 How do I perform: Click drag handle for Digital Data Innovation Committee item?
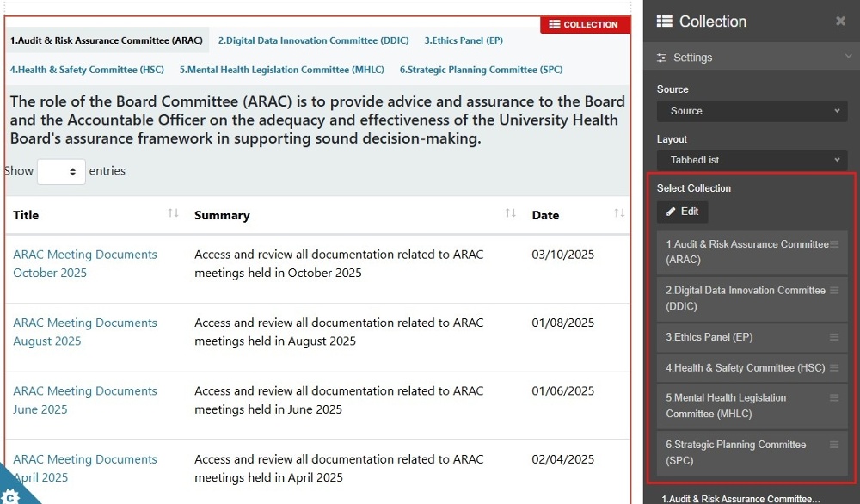(x=834, y=290)
